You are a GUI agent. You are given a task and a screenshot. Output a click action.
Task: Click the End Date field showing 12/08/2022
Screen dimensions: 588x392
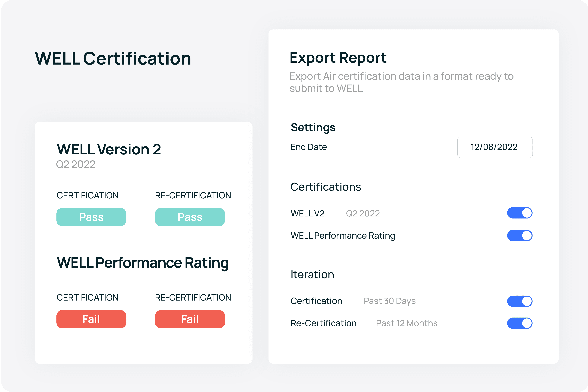coord(495,147)
